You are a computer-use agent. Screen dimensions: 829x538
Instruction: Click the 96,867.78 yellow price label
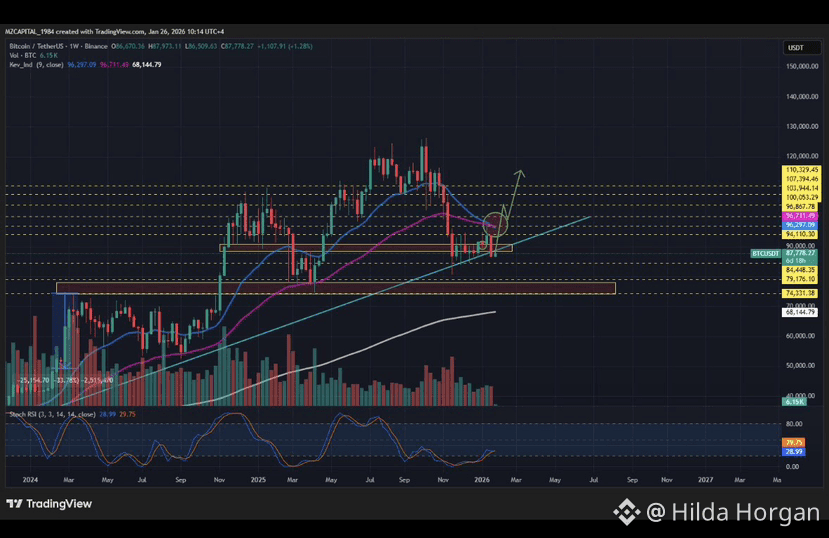800,207
